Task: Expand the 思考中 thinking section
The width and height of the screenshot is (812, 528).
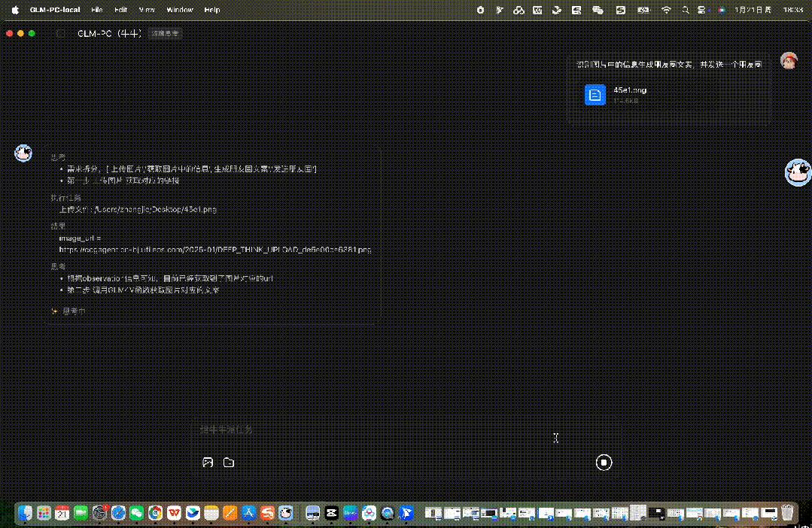Action: click(x=69, y=311)
